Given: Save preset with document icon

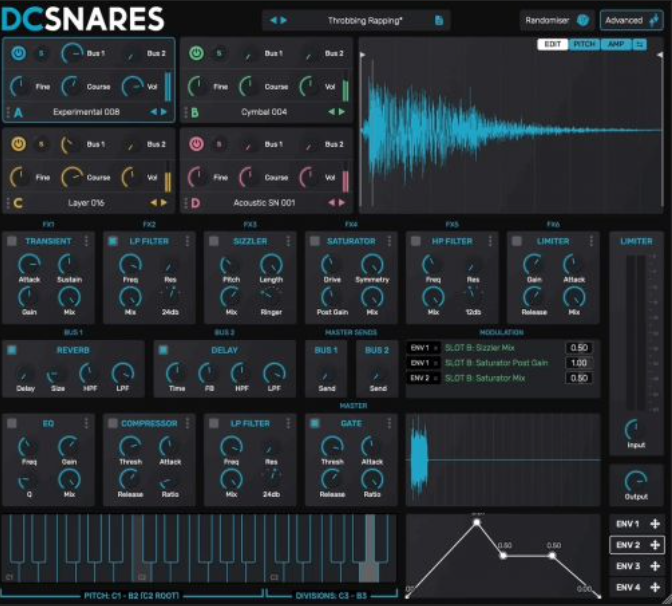Looking at the screenshot, I should 439,20.
